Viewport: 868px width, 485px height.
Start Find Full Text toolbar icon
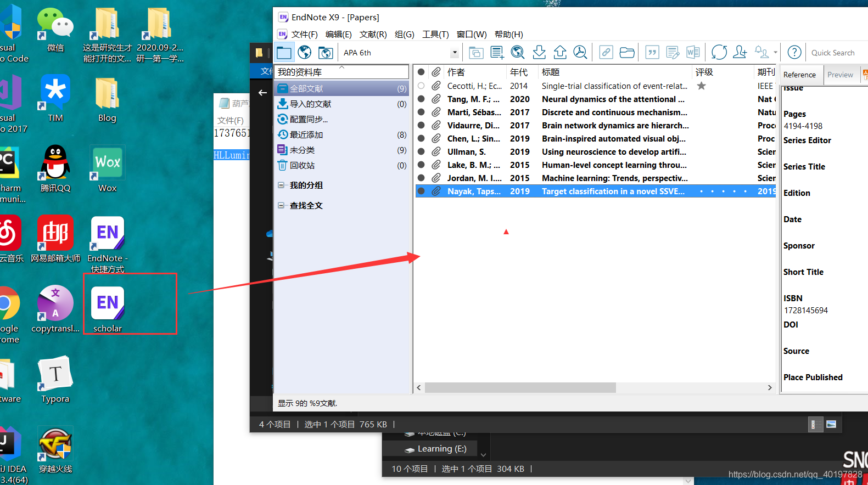(x=580, y=53)
